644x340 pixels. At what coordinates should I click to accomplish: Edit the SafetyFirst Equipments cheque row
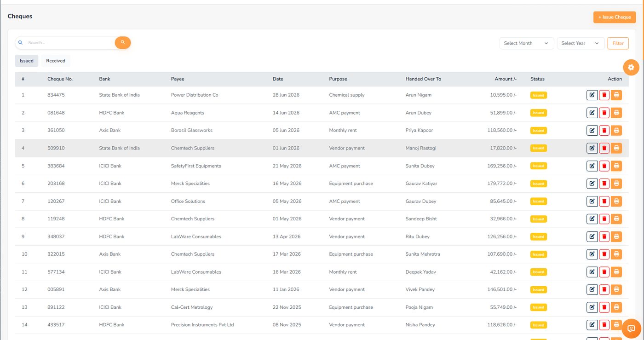(592, 166)
